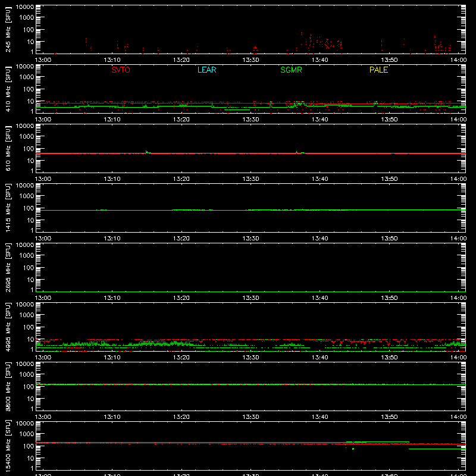Click 13:40 time label under 245 MHz panel
The width and height of the screenshot is (476, 476).
point(320,60)
